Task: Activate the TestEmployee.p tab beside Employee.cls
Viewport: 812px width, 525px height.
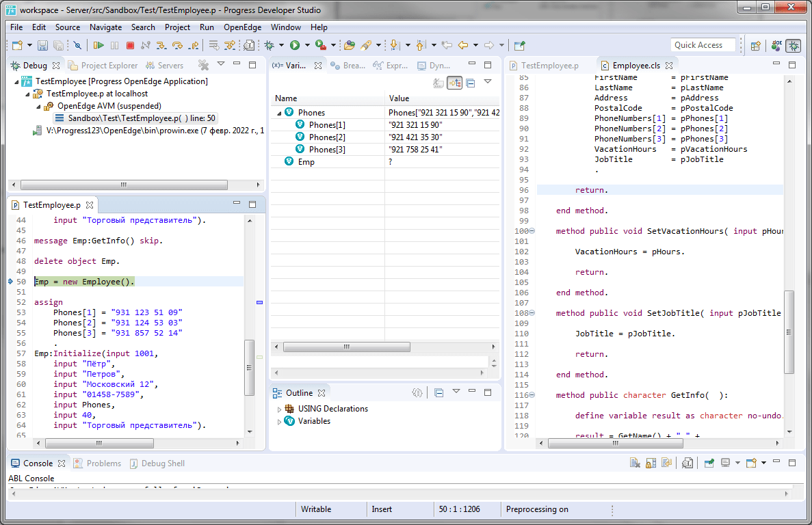Action: pyautogui.click(x=545, y=66)
